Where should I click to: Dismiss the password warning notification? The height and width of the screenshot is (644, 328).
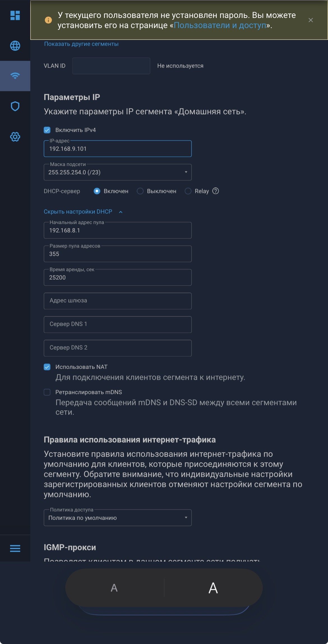coord(311,20)
